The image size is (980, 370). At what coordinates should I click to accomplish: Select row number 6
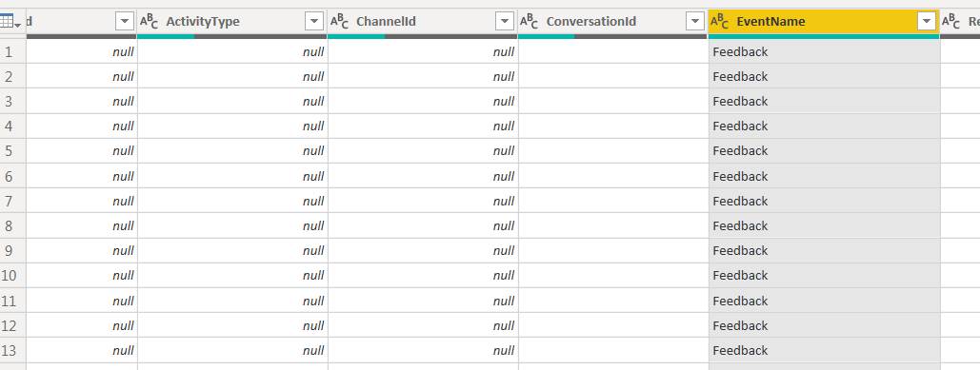[x=12, y=176]
